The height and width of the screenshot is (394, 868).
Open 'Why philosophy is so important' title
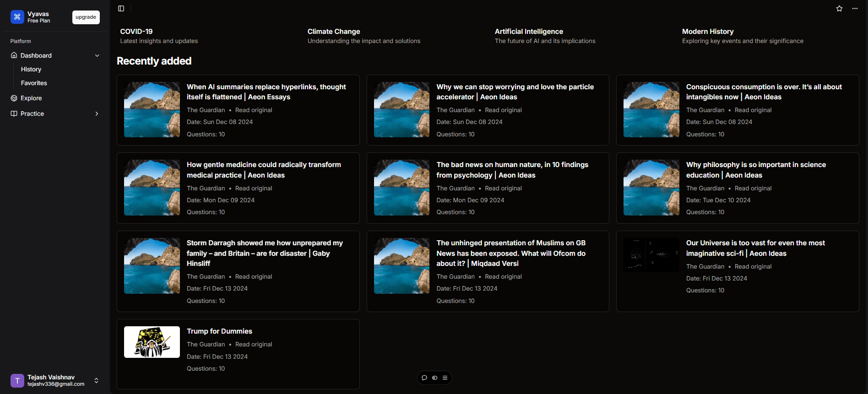click(x=756, y=170)
